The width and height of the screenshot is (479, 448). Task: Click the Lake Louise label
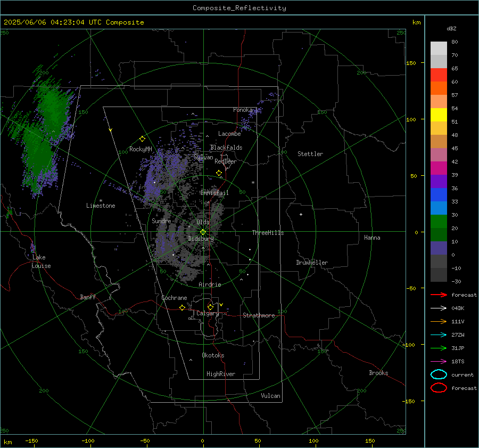[41, 262]
